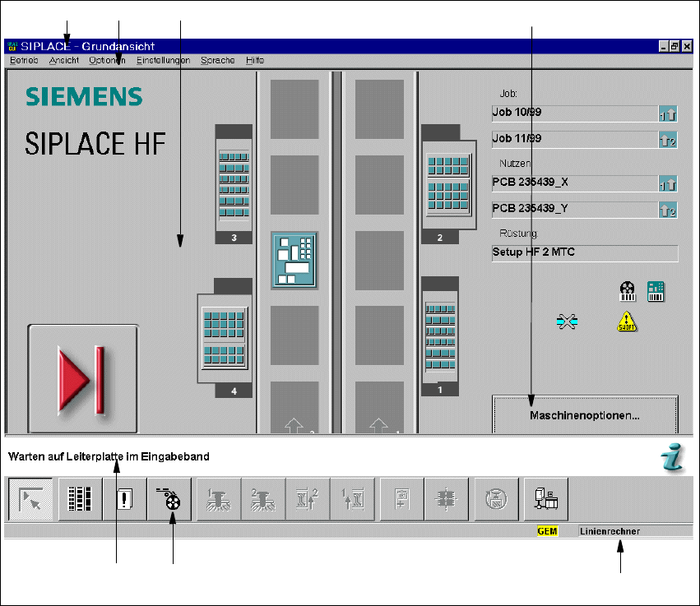The height and width of the screenshot is (606, 700).
Task: Click the greyed component chip toolbar icon
Action: 447,499
